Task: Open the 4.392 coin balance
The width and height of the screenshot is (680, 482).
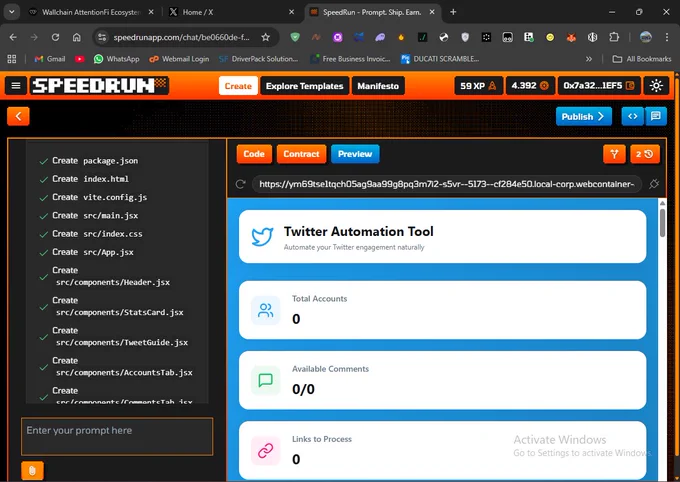Action: pos(530,86)
